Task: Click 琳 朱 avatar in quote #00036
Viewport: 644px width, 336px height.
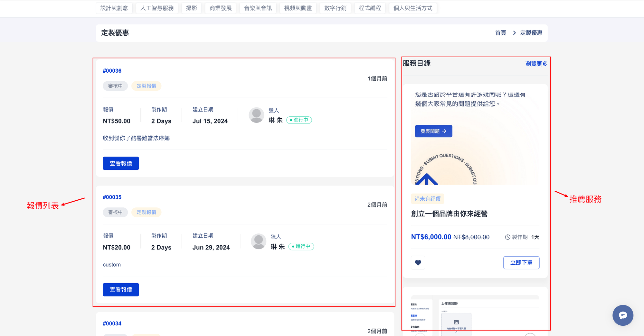Action: tap(256, 115)
